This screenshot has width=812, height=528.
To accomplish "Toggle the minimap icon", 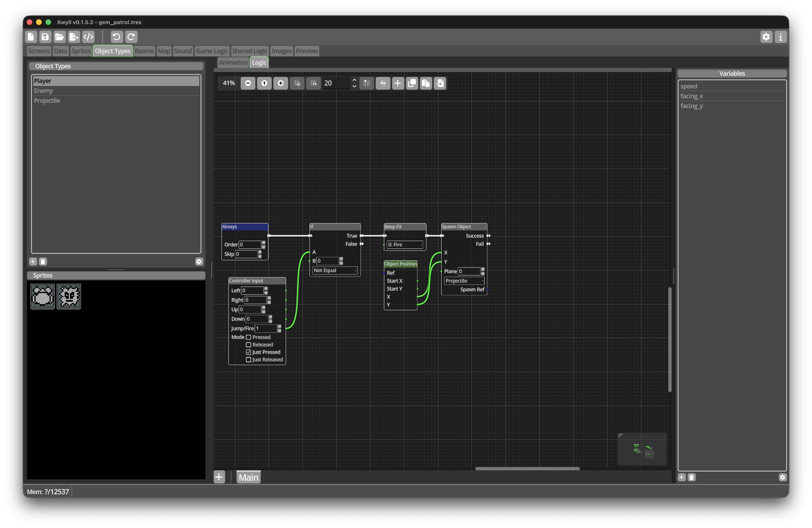I will (x=367, y=83).
